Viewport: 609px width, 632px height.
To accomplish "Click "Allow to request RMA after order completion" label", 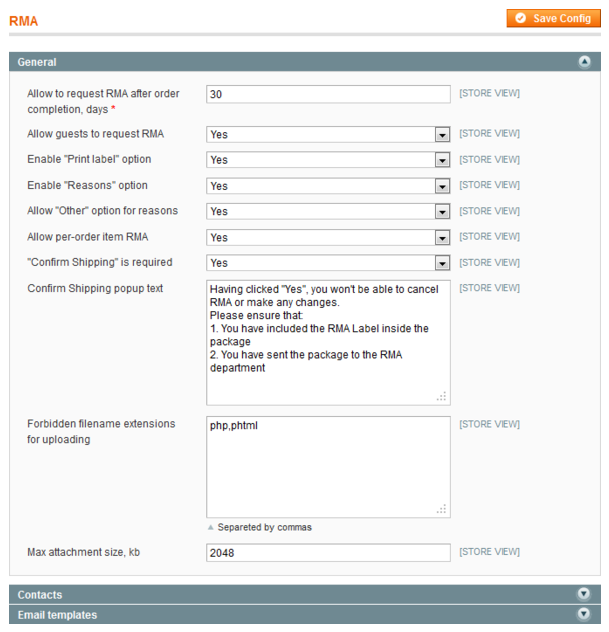I will point(103,101).
